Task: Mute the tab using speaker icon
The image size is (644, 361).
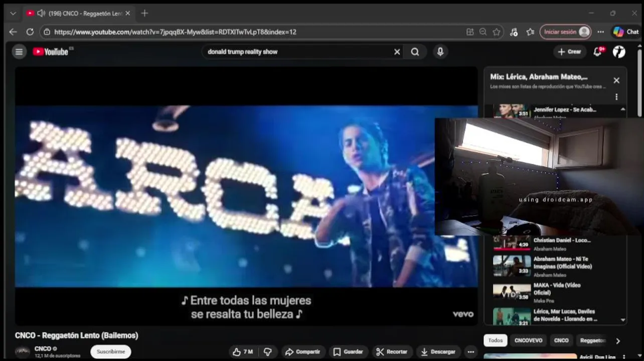Action: (x=41, y=14)
